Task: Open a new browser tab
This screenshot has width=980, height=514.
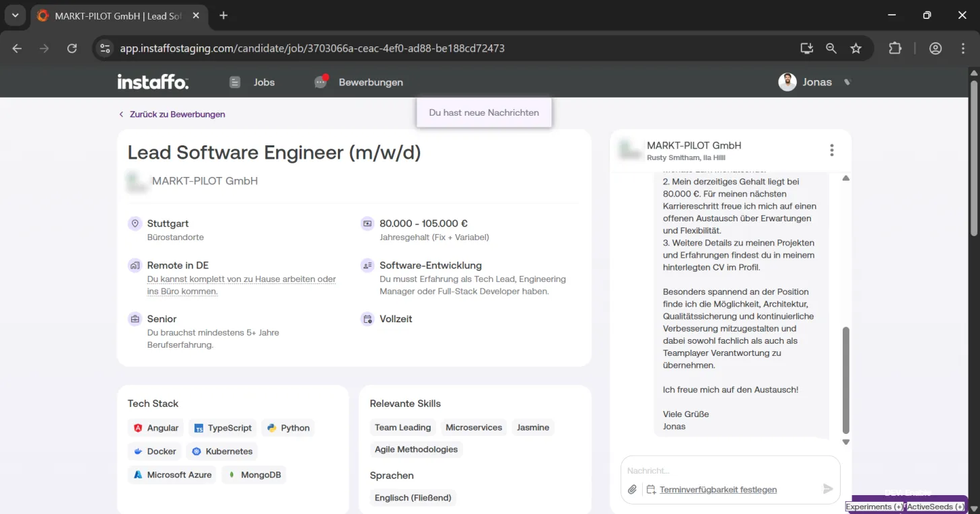Action: pyautogui.click(x=223, y=15)
